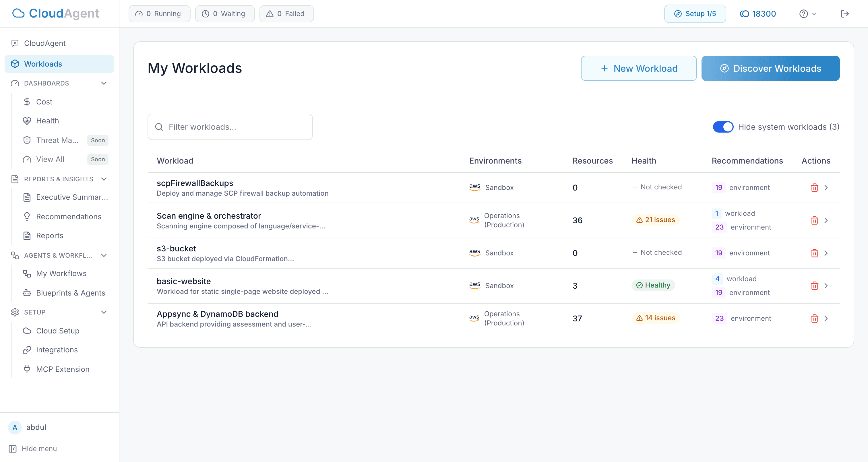Open Health dashboard in sidebar
This screenshot has width=868, height=462.
coord(47,121)
